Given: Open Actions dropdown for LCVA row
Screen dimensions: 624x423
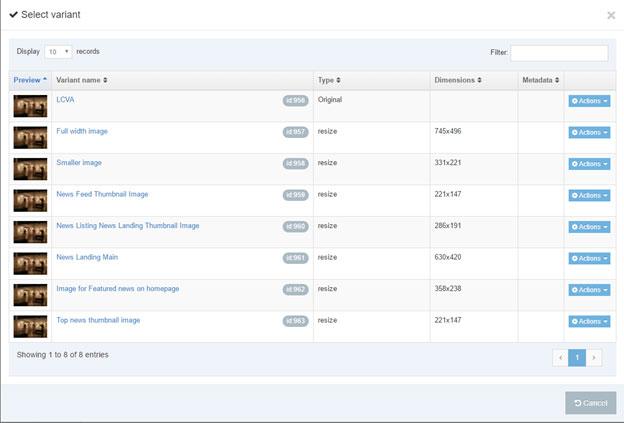Looking at the screenshot, I should point(589,101).
